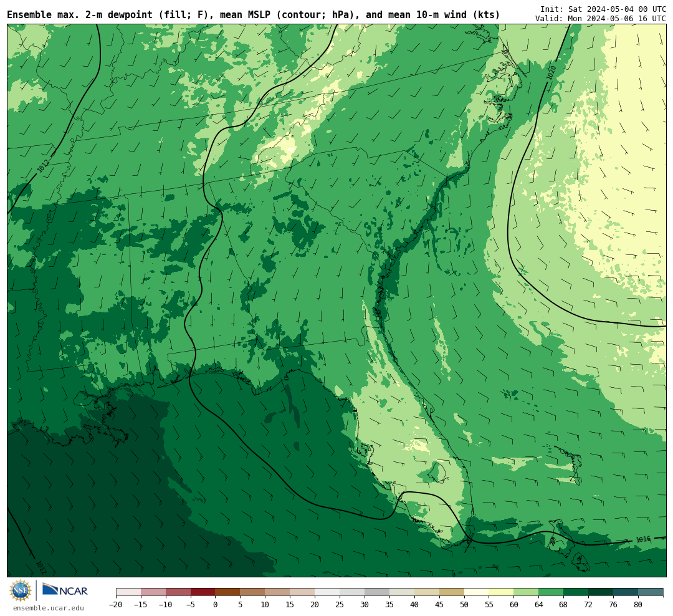
Task: Click the '15' colorbar label
Action: point(290,604)
